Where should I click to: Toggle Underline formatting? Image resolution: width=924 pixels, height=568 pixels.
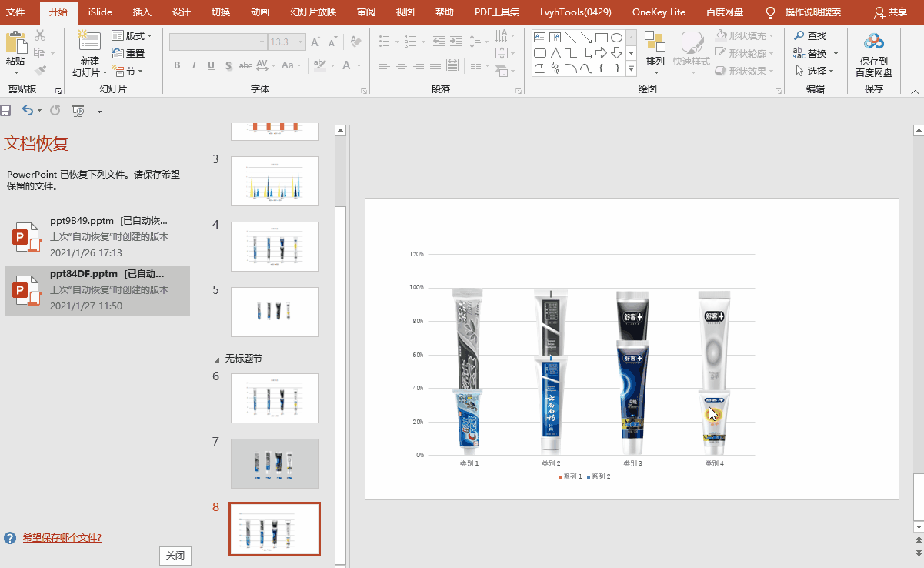pyautogui.click(x=211, y=65)
